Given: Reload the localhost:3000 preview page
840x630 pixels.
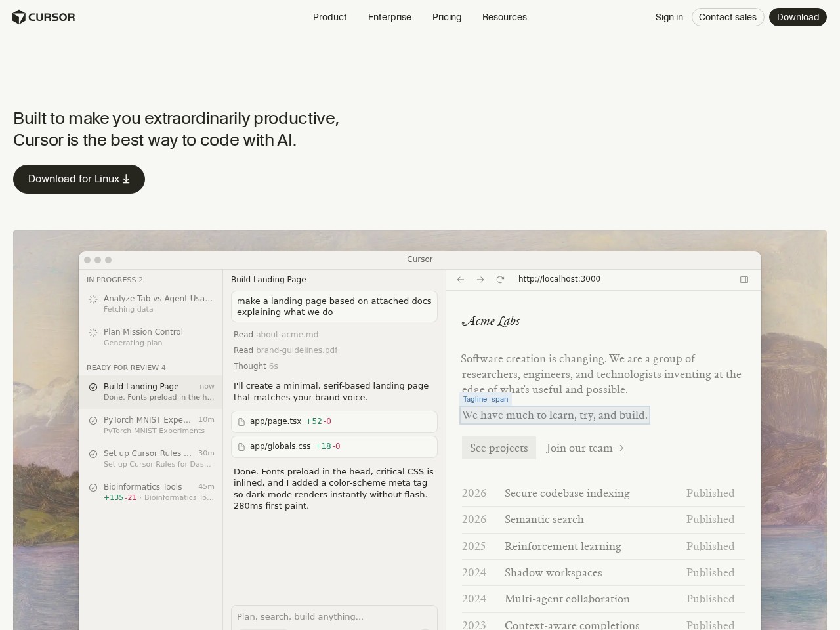Looking at the screenshot, I should pos(500,279).
